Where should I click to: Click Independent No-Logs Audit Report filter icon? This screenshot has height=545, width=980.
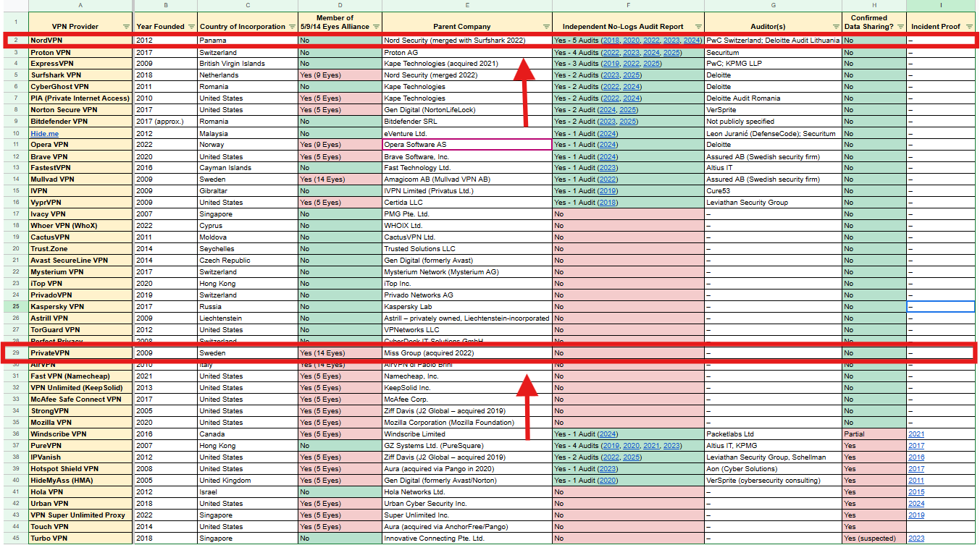pos(697,27)
